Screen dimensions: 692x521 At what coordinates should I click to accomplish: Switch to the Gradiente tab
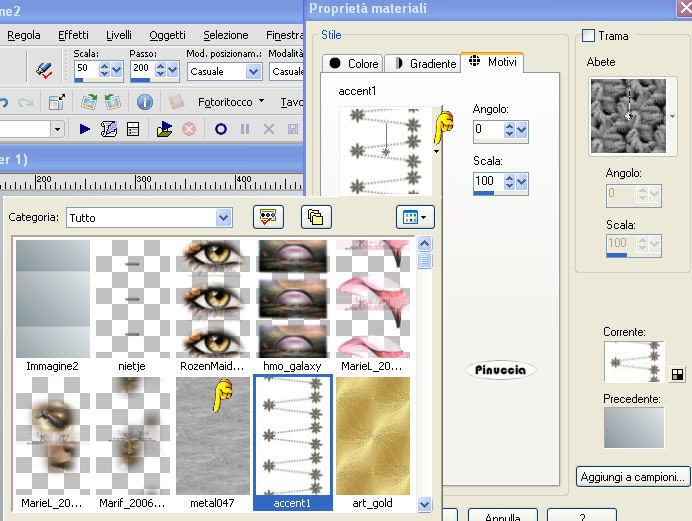[421, 63]
